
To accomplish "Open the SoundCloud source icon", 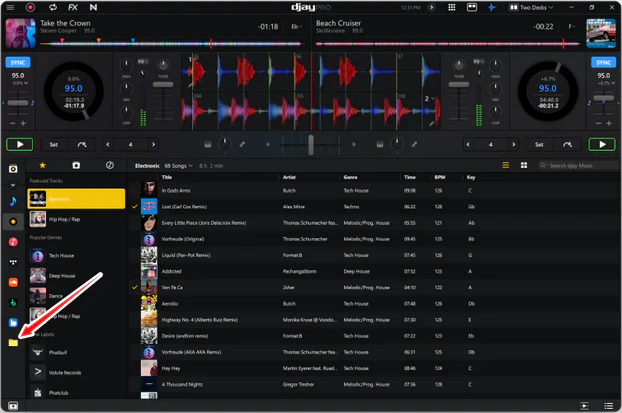I will point(13,282).
